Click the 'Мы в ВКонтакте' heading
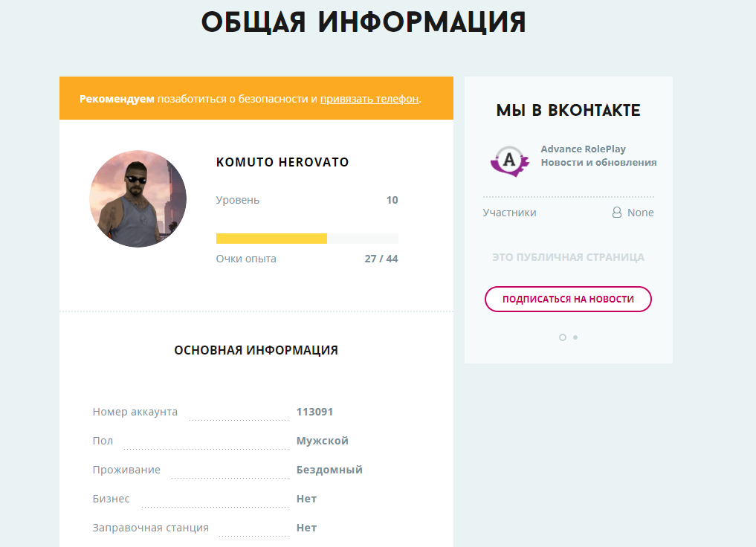 coord(568,111)
